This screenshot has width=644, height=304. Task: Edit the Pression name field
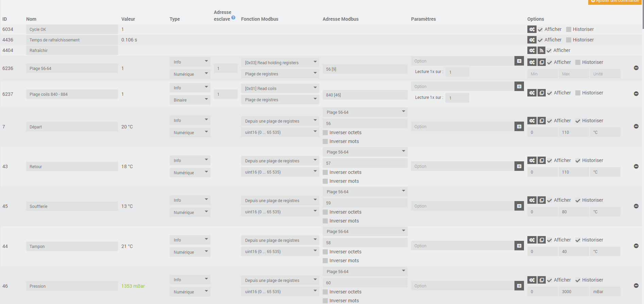[72, 286]
